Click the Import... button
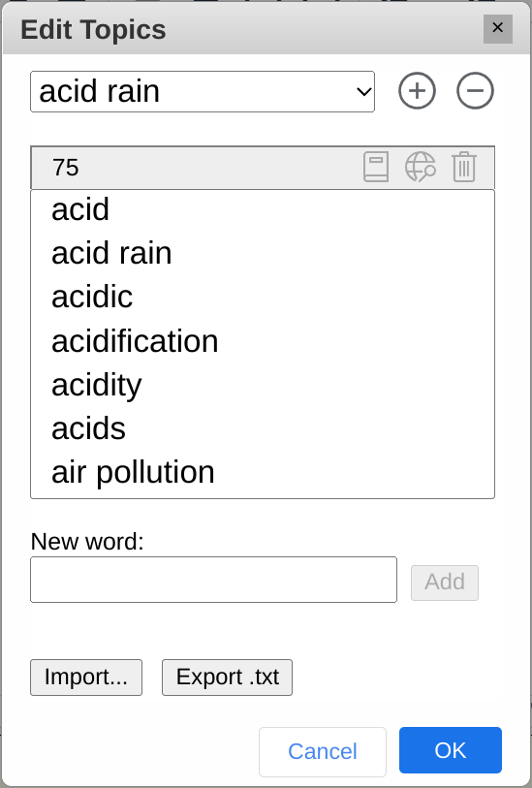532x788 pixels. [x=86, y=677]
